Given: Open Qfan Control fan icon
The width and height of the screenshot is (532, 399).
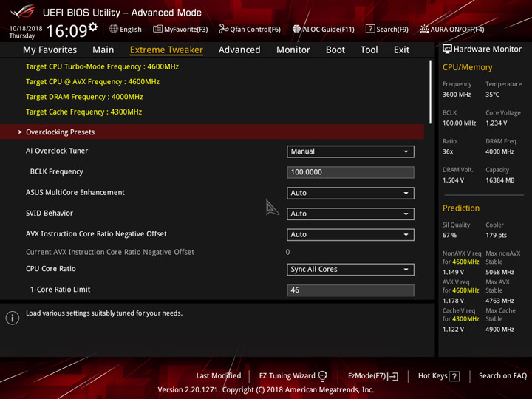Looking at the screenshot, I should click(x=223, y=29).
